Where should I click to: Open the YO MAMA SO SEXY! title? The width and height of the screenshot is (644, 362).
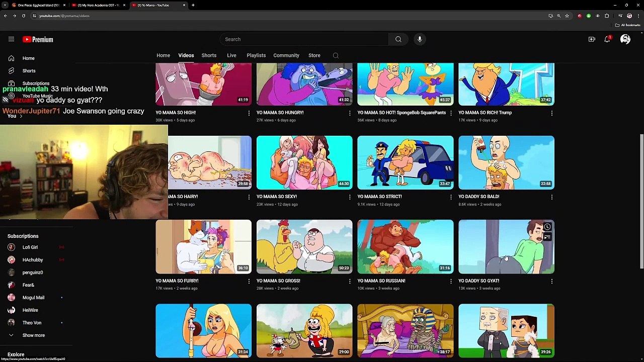277,197
